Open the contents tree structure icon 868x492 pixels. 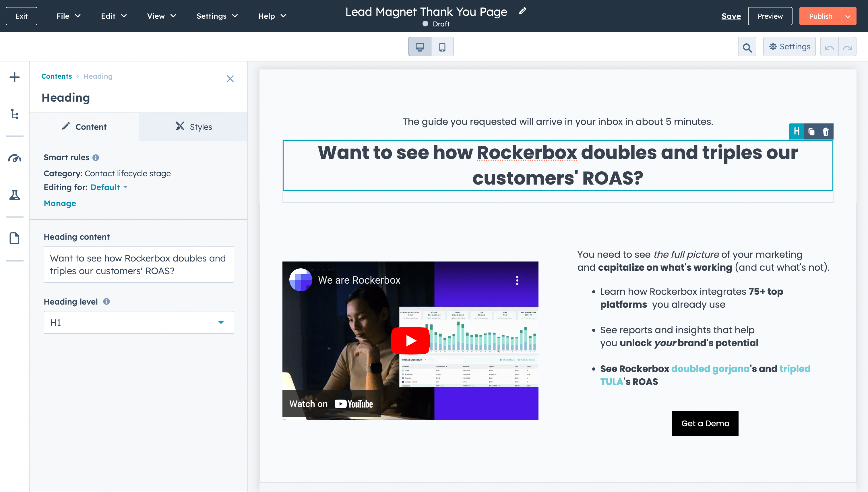15,114
